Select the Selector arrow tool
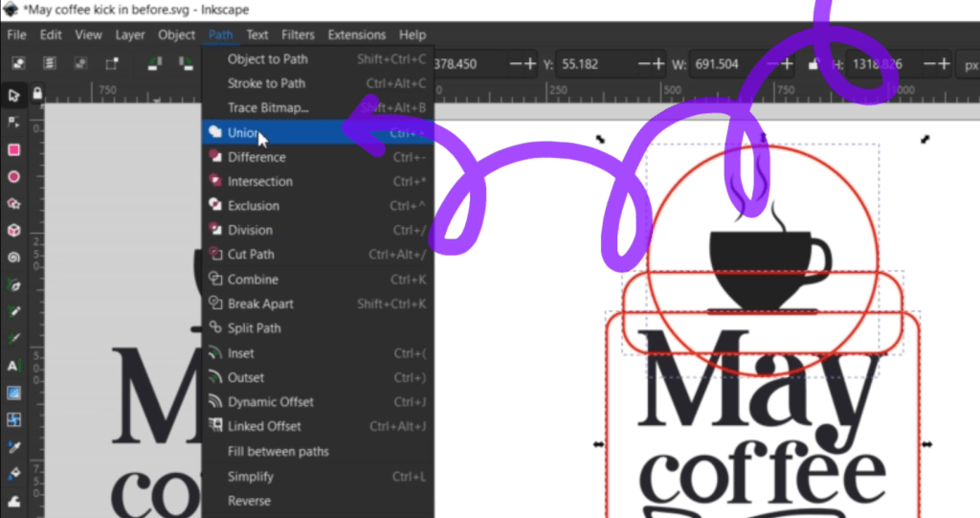 (x=13, y=95)
